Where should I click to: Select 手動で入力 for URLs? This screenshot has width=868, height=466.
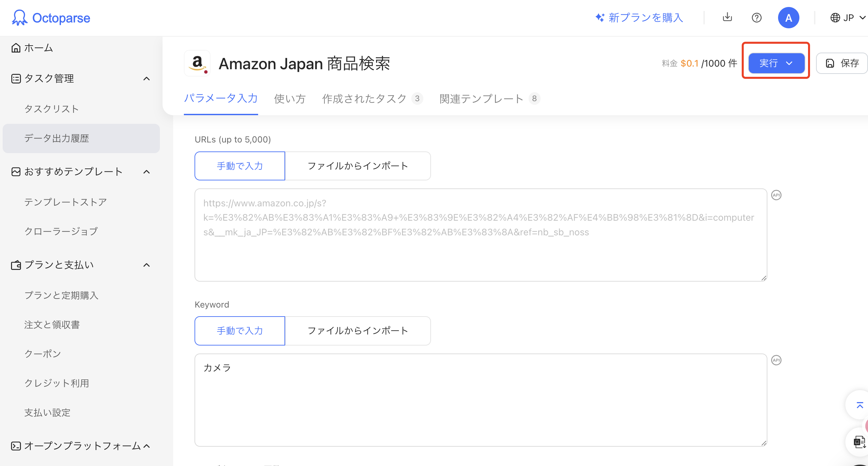tap(239, 166)
